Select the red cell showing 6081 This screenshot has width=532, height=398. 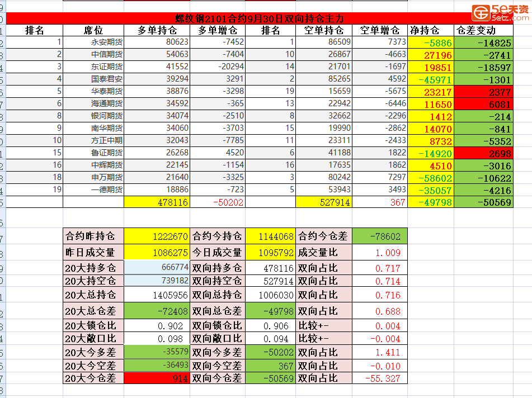click(483, 104)
